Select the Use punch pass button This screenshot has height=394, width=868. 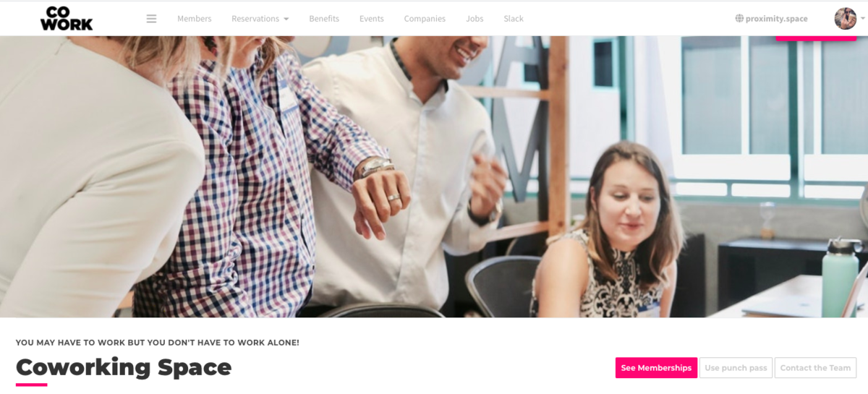point(736,368)
